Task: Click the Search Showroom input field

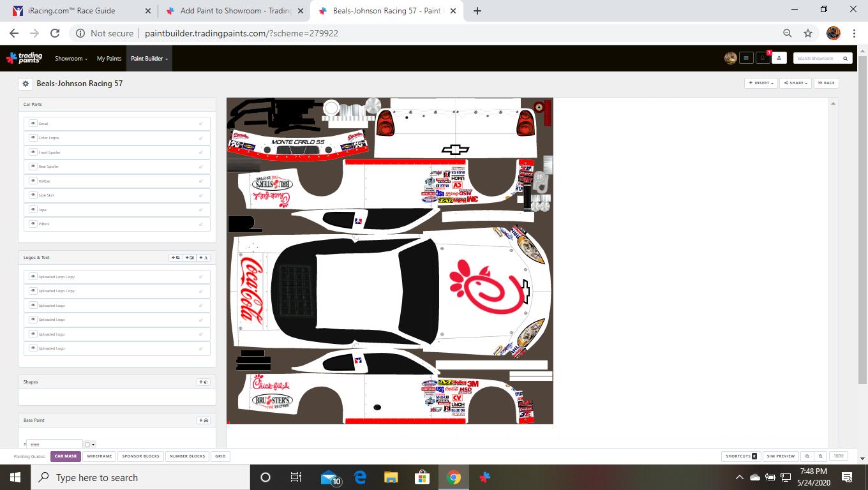Action: tap(816, 58)
